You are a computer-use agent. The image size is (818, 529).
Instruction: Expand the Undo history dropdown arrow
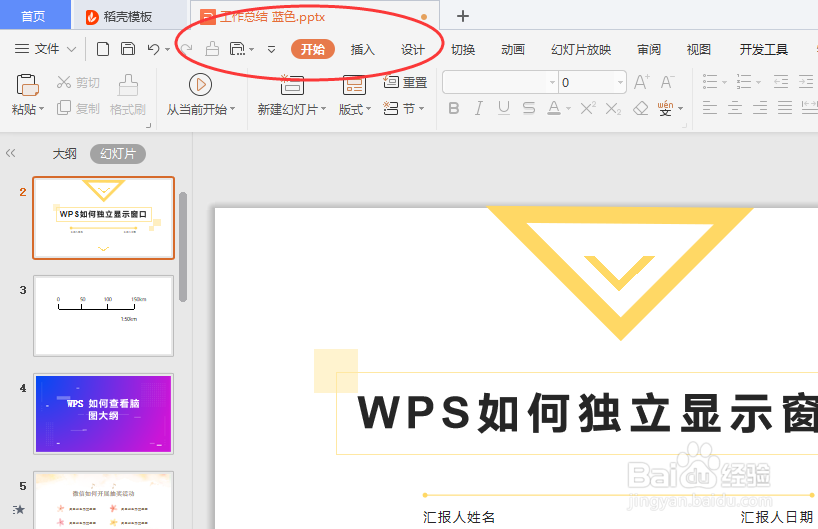click(167, 50)
